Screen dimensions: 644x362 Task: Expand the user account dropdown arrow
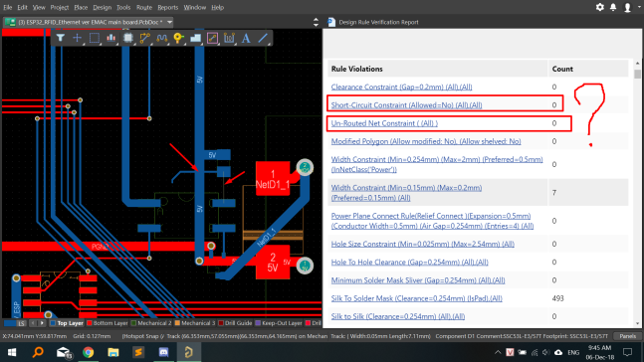point(639,7)
